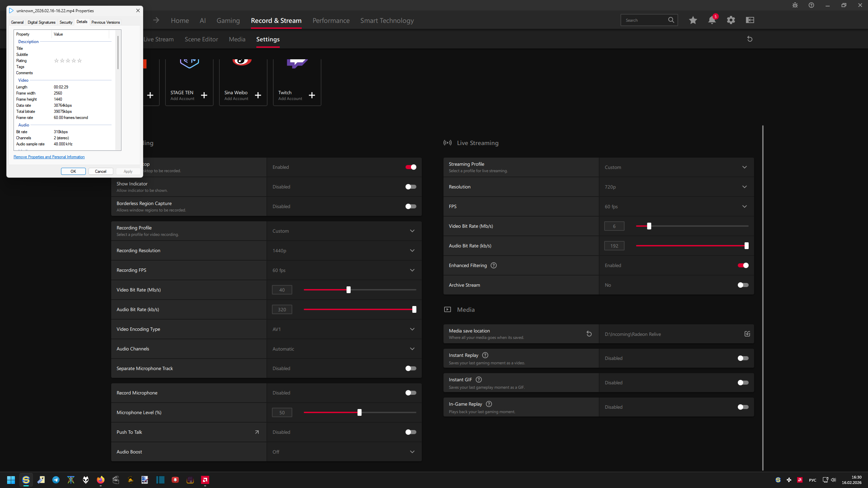This screenshot has height=488, width=868.
Task: Open the Recording Resolution dropdown
Action: tap(412, 250)
